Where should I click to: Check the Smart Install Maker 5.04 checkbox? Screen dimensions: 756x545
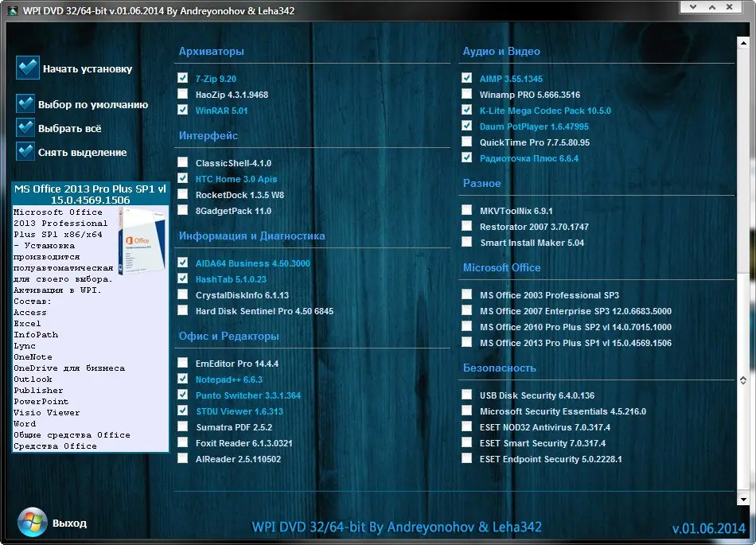pyautogui.click(x=466, y=241)
